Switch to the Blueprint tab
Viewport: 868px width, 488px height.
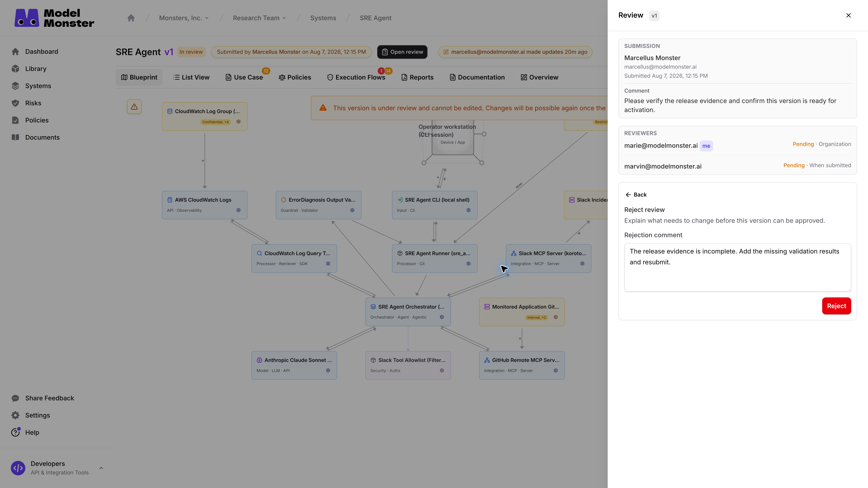[139, 77]
